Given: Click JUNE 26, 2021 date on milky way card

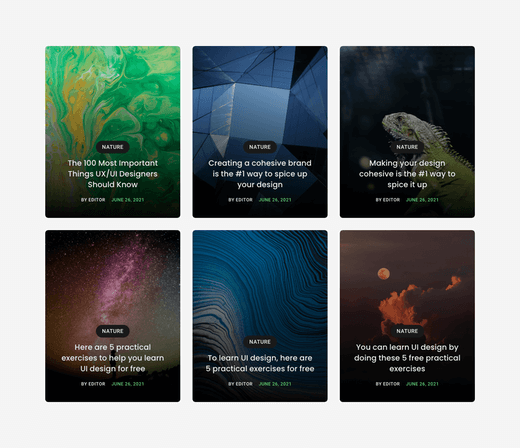Looking at the screenshot, I should [128, 384].
